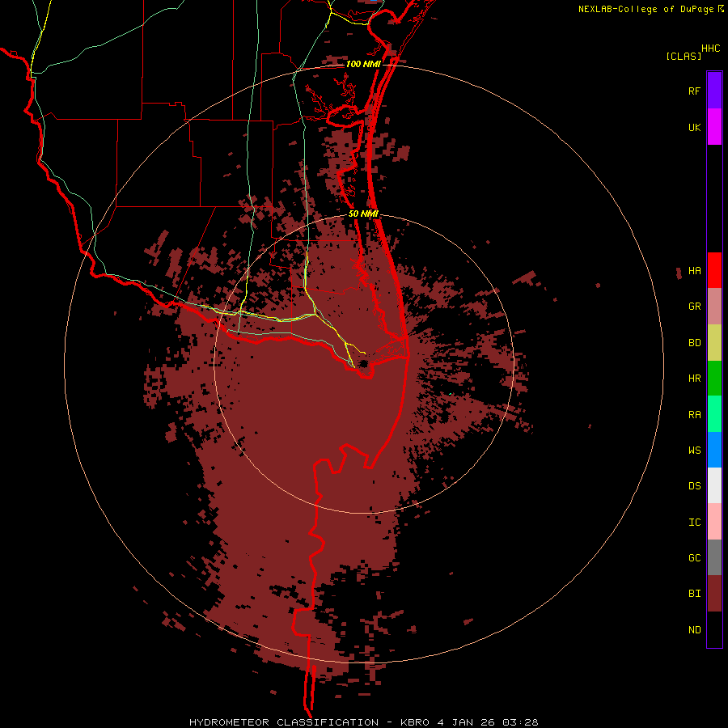Select the GR legend label

(x=695, y=307)
